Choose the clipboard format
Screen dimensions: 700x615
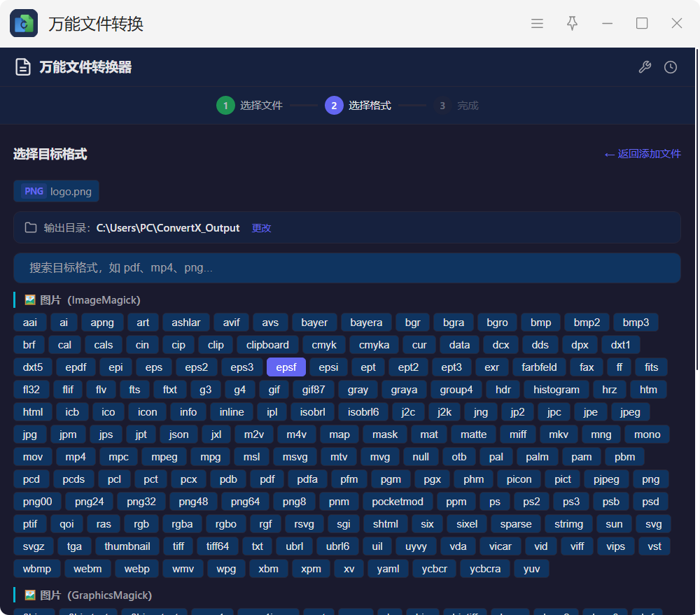267,345
